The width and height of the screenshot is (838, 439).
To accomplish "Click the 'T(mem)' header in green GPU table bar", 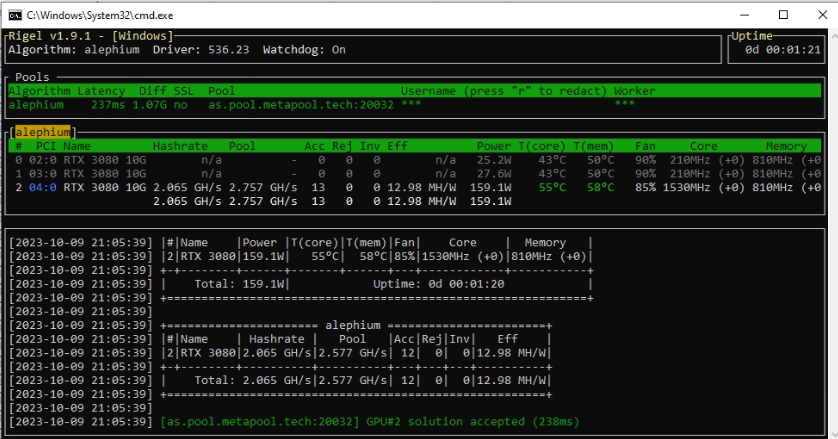I will 593,146.
